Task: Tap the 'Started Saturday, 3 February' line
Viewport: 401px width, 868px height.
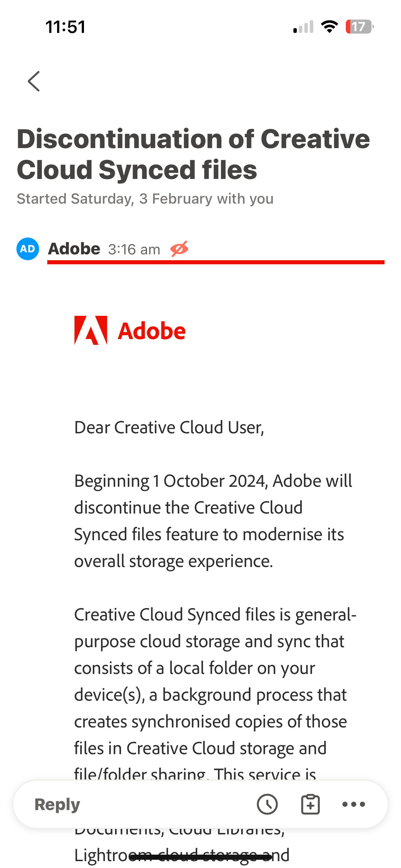Action: pos(145,199)
